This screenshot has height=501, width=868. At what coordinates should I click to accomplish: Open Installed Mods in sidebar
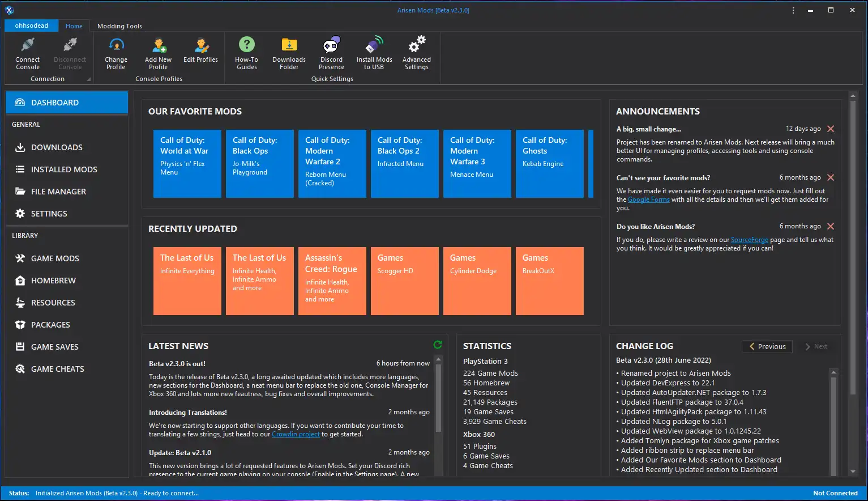point(67,169)
